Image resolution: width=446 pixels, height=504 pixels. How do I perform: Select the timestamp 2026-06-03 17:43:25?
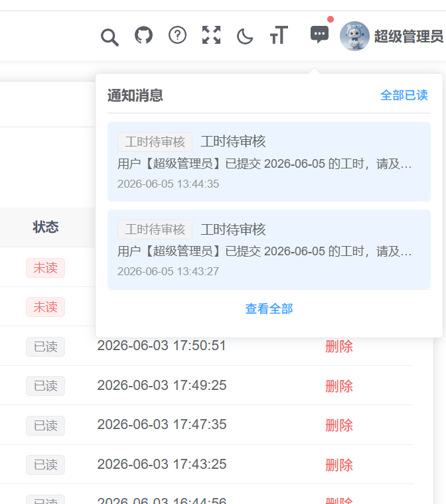pos(162,464)
